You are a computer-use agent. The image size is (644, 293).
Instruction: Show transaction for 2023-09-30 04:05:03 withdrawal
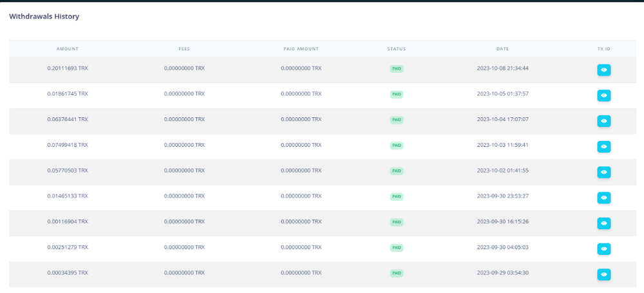click(603, 249)
